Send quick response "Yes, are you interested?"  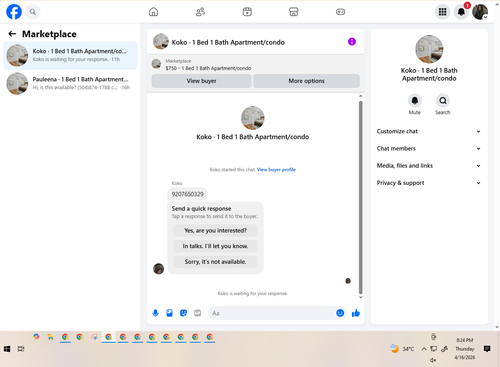pos(215,231)
